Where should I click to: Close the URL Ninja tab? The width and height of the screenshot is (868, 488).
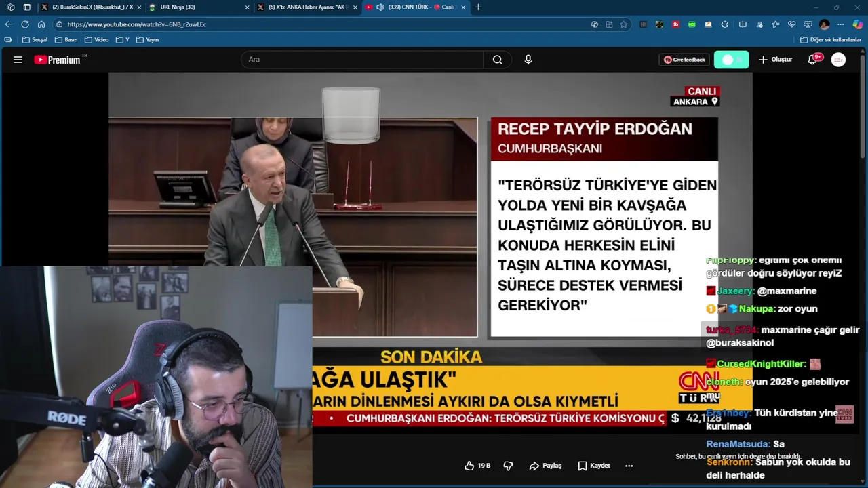[x=247, y=7]
